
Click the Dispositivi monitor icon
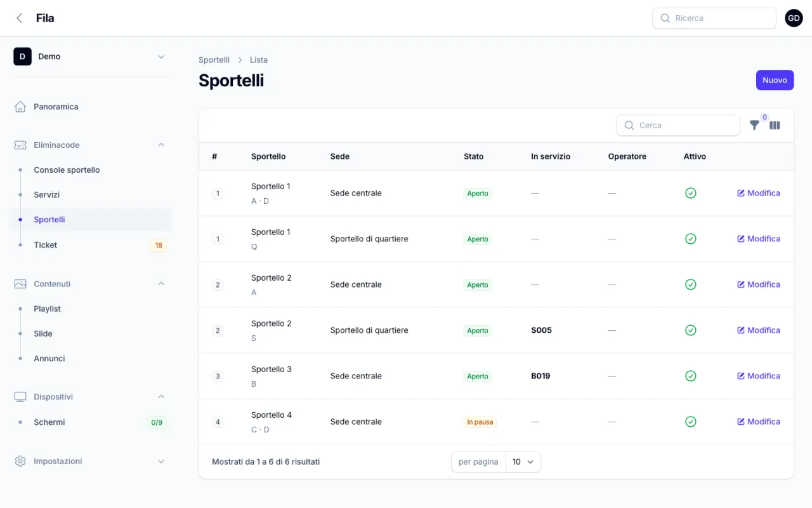coord(20,397)
